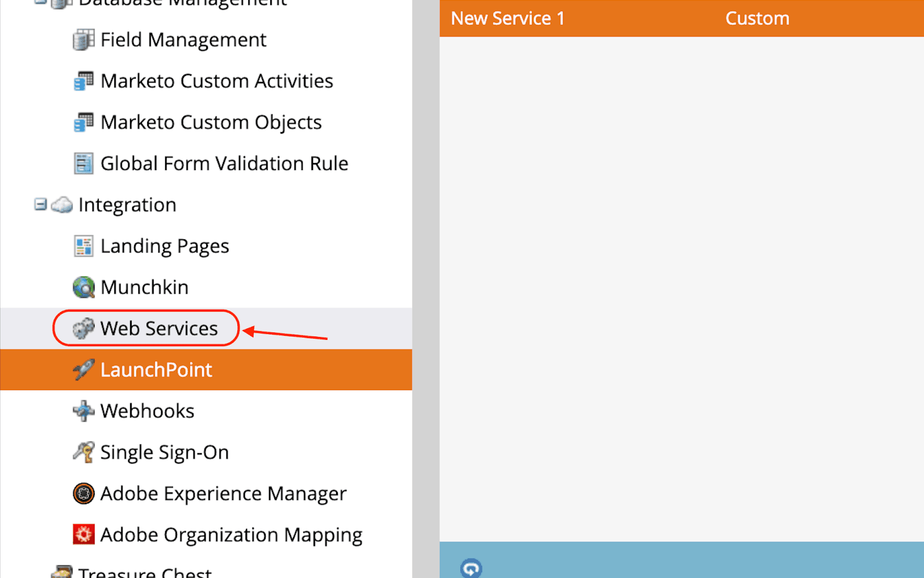
Task: Click the Webhooks icon
Action: tap(83, 411)
